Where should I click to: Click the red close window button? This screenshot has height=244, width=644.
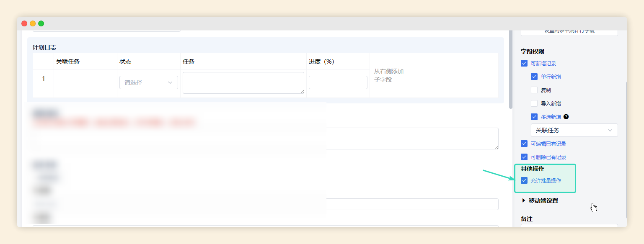(x=24, y=23)
